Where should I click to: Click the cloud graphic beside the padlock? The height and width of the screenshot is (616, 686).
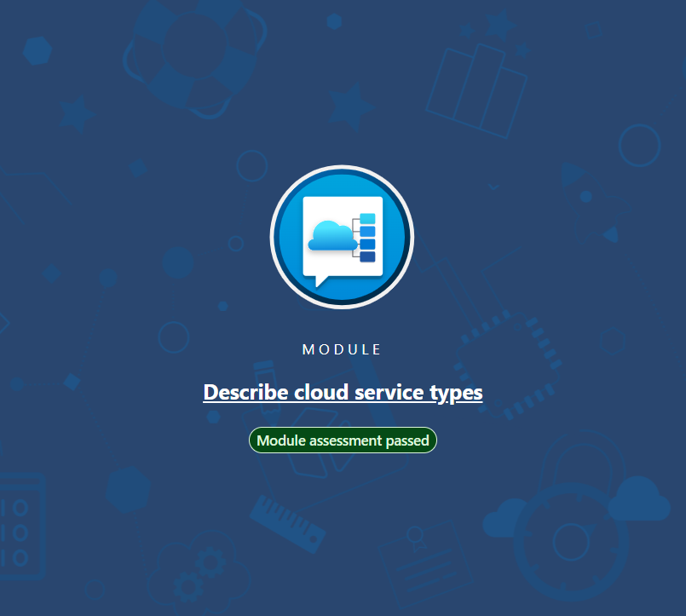(639, 499)
